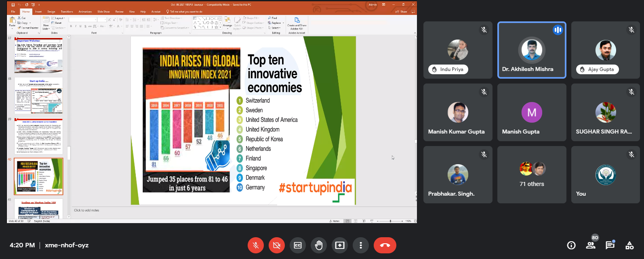Turn on the camera
The height and width of the screenshot is (259, 644).
277,245
